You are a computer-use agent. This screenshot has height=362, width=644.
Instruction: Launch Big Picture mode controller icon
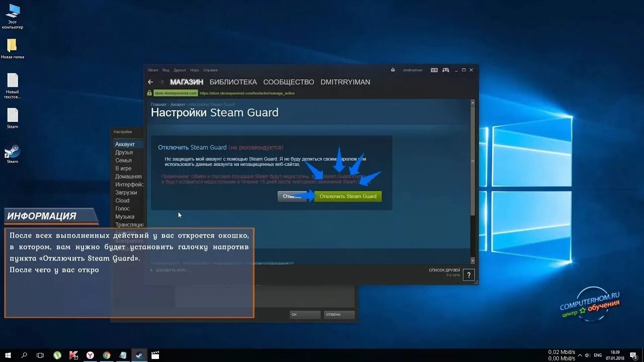coord(446,70)
